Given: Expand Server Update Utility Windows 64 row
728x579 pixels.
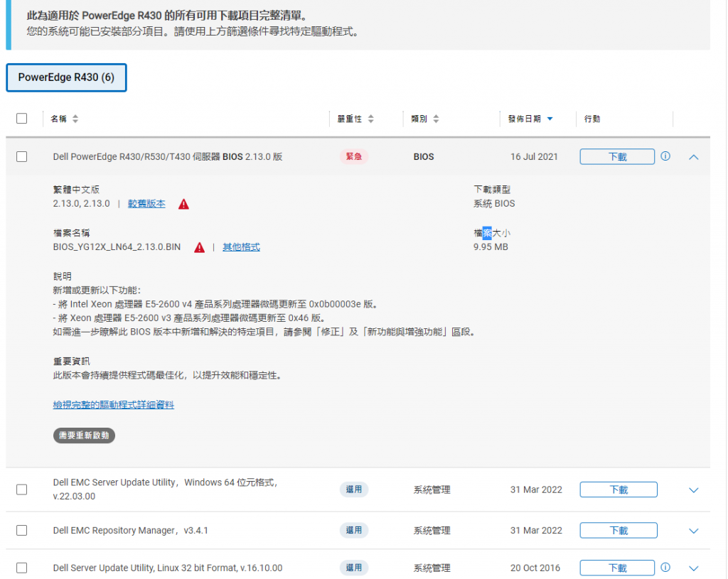Looking at the screenshot, I should pos(694,490).
